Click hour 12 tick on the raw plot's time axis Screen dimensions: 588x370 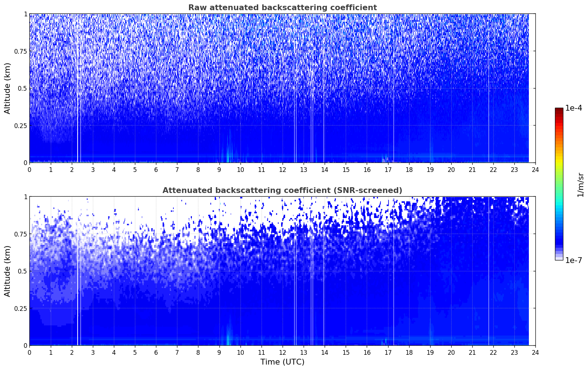[282, 169]
